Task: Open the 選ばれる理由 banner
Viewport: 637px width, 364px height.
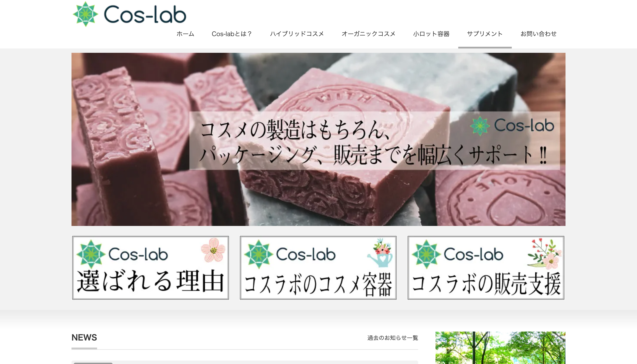Action: point(150,267)
